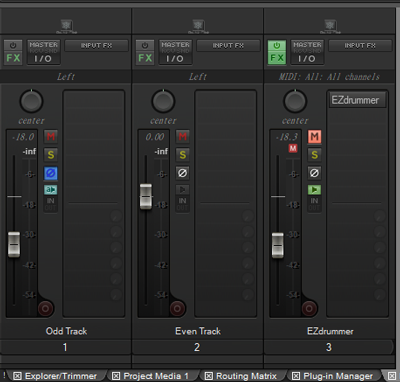Select track number 3
The image size is (400, 382).
329,347
